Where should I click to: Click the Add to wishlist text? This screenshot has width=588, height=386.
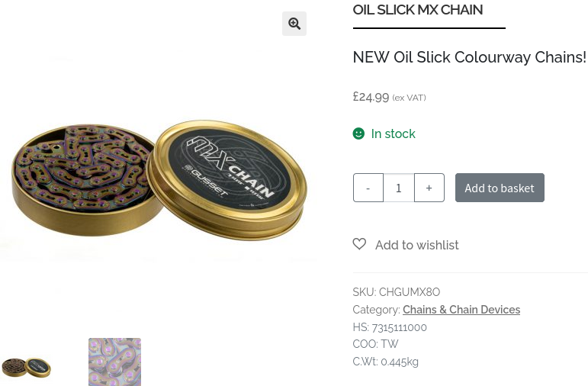click(417, 245)
